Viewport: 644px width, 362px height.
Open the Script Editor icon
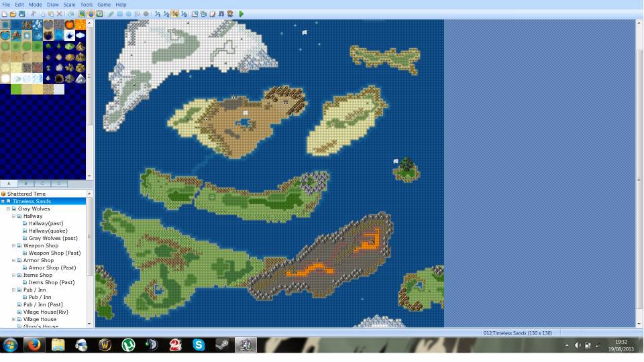pos(212,13)
